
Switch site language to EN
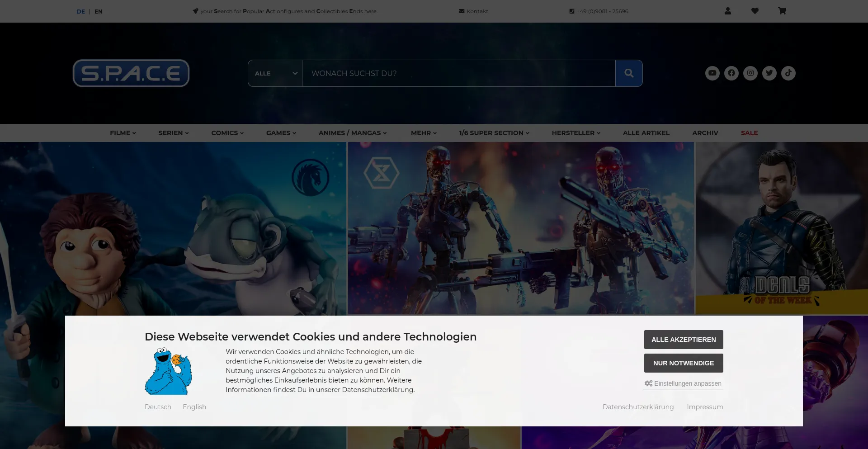98,12
